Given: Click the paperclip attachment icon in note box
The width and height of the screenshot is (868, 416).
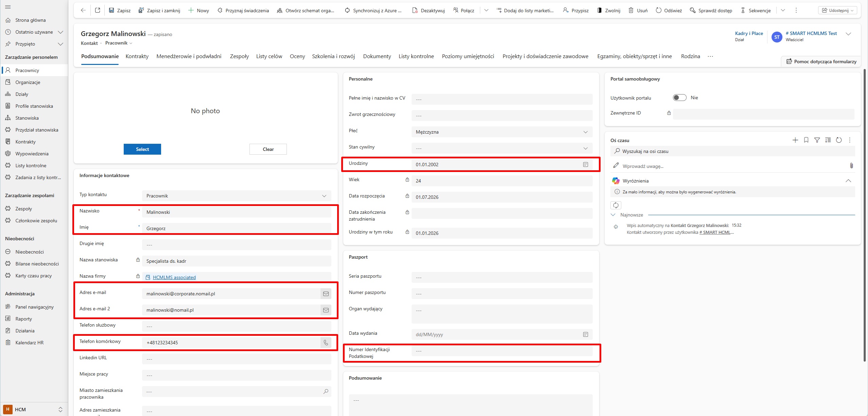Looking at the screenshot, I should click(x=851, y=166).
